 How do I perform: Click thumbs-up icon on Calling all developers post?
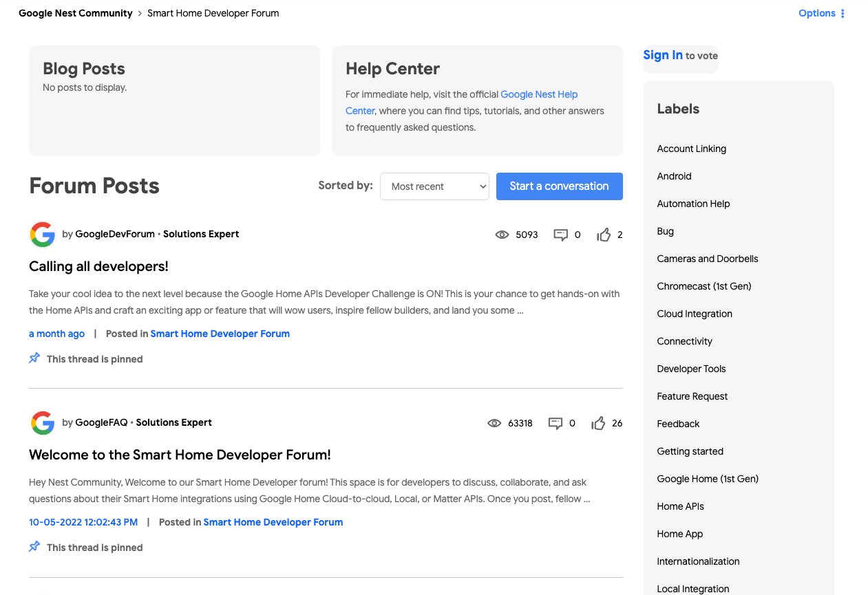click(604, 235)
